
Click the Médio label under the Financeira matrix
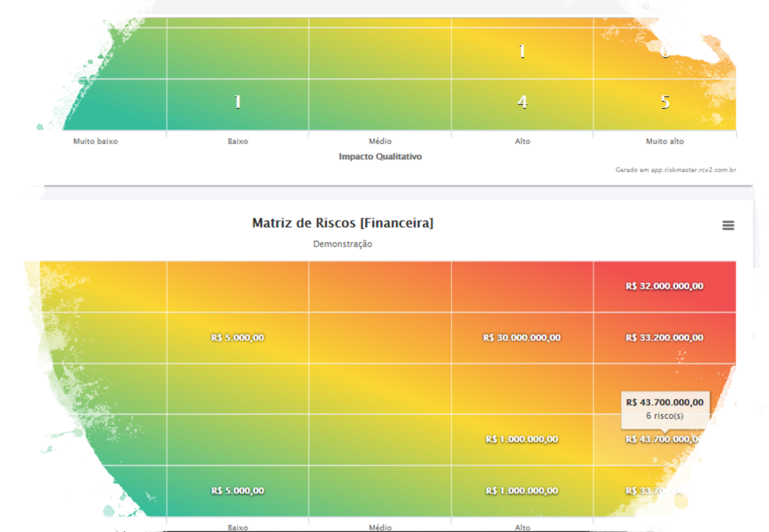(380, 527)
